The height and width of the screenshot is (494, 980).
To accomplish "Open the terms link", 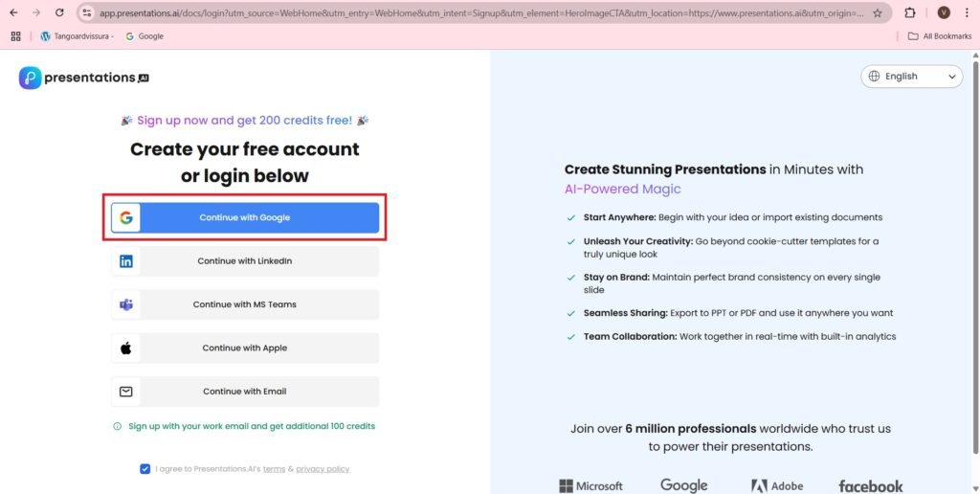I will (274, 469).
